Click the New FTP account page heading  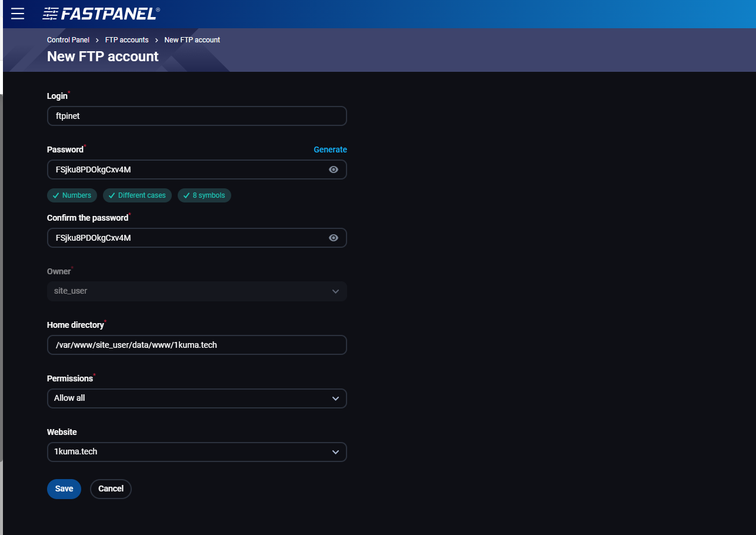tap(103, 57)
